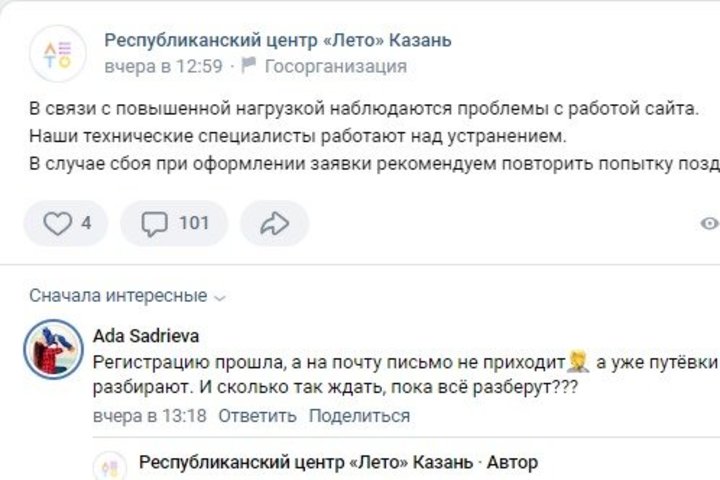The height and width of the screenshot is (480, 720).
Task: Open the Лето center logo avatar at post top
Action: (57, 54)
